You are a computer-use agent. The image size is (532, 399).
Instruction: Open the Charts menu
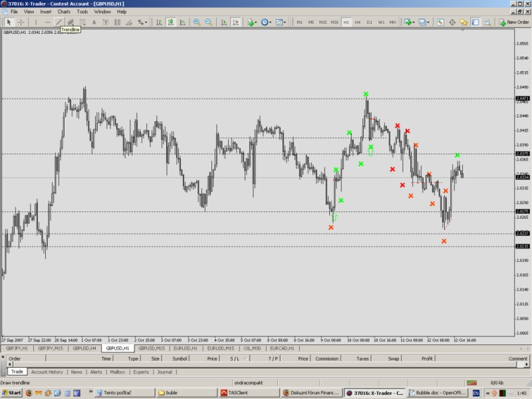64,11
